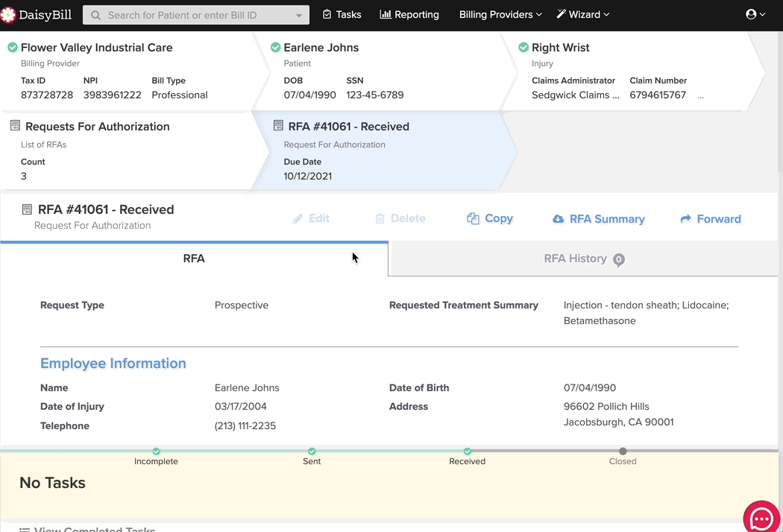The height and width of the screenshot is (532, 783).
Task: Open the user account menu
Action: click(755, 14)
